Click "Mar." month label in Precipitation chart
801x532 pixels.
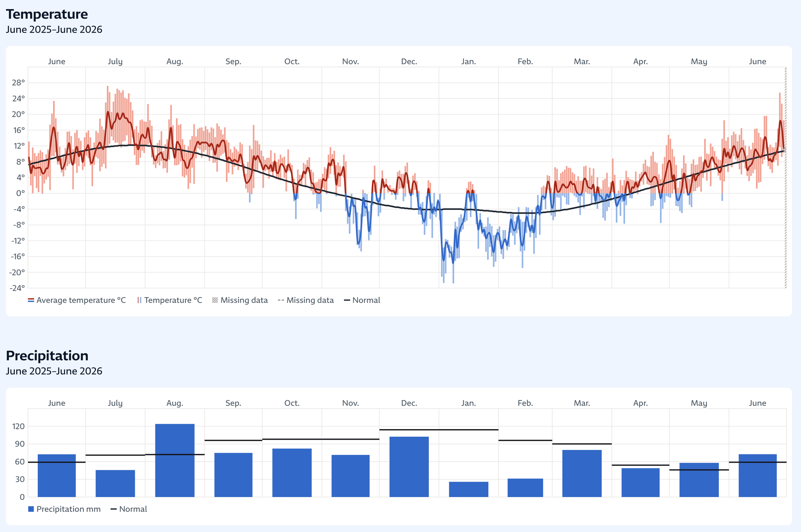click(x=582, y=403)
